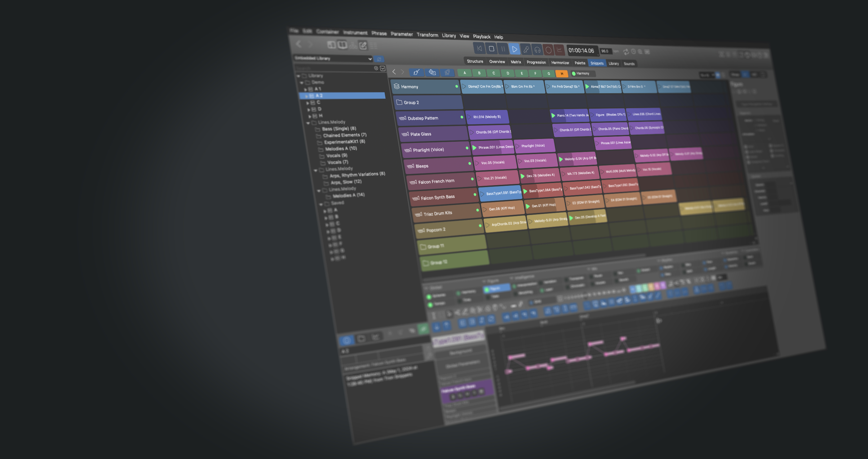Click the orange H section button
868x459 pixels.
(x=562, y=74)
